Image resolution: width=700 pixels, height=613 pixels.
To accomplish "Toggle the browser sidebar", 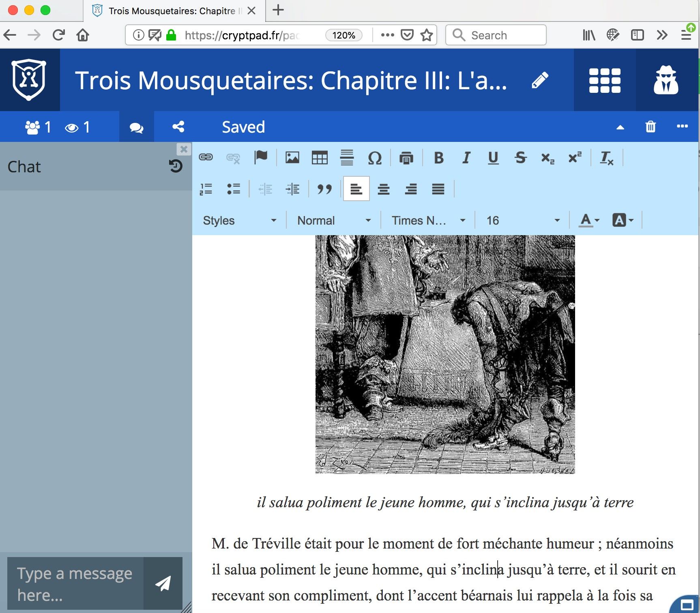I will tap(638, 35).
